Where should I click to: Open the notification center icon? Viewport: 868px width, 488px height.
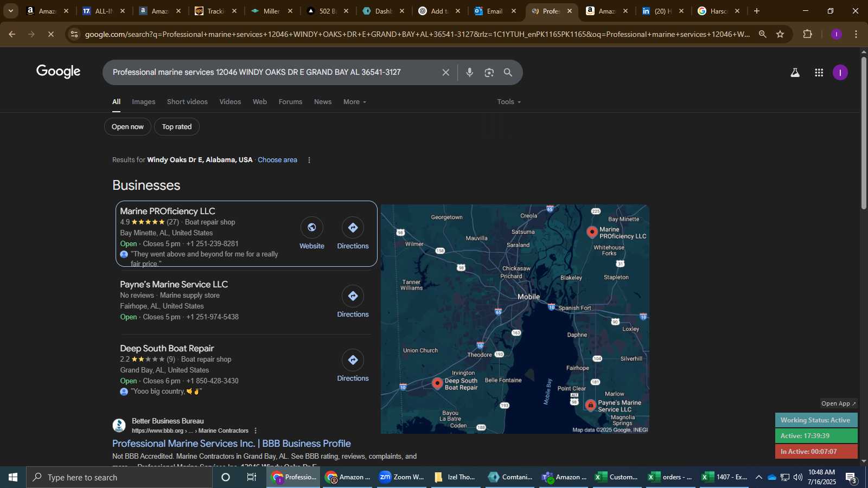click(x=851, y=478)
